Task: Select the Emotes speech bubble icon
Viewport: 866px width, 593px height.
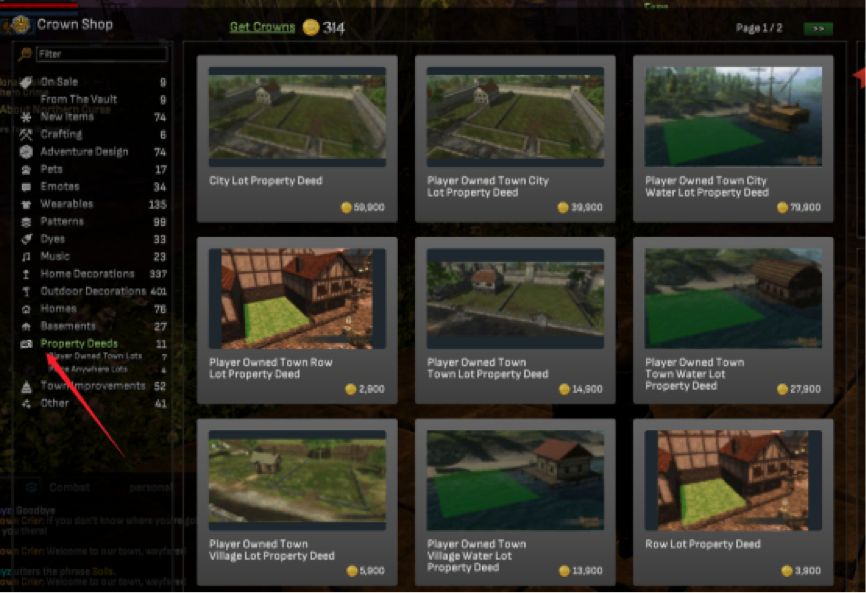Action: click(26, 187)
